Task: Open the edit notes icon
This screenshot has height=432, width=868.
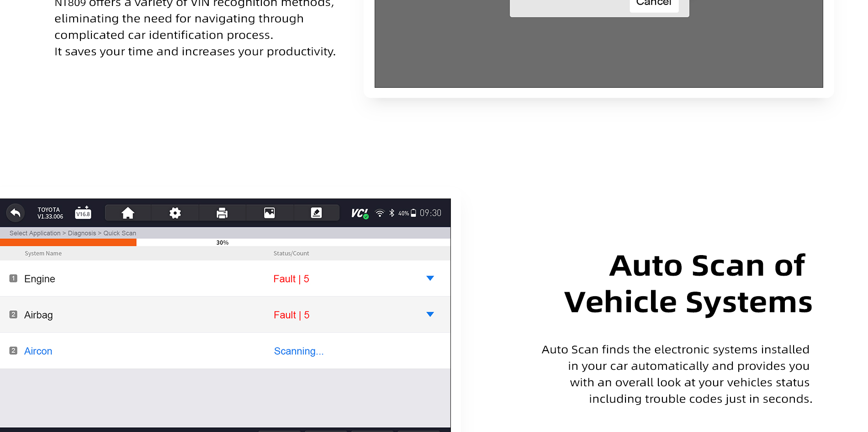Action: [316, 213]
